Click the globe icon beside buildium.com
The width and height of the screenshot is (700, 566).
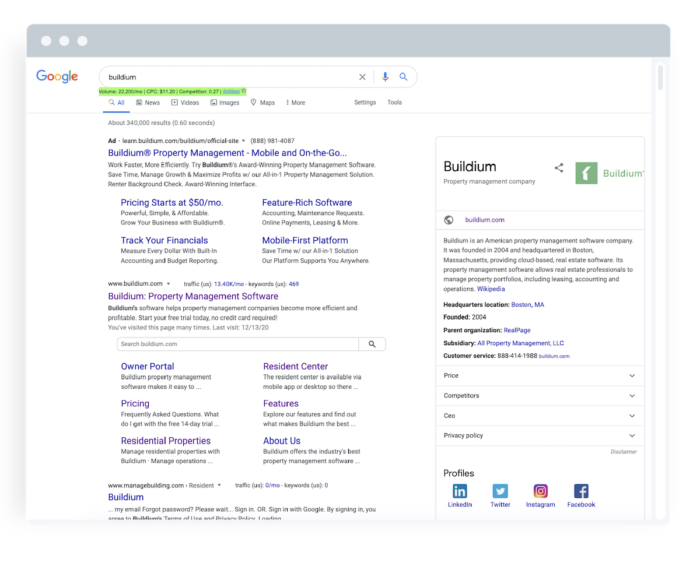click(x=449, y=220)
